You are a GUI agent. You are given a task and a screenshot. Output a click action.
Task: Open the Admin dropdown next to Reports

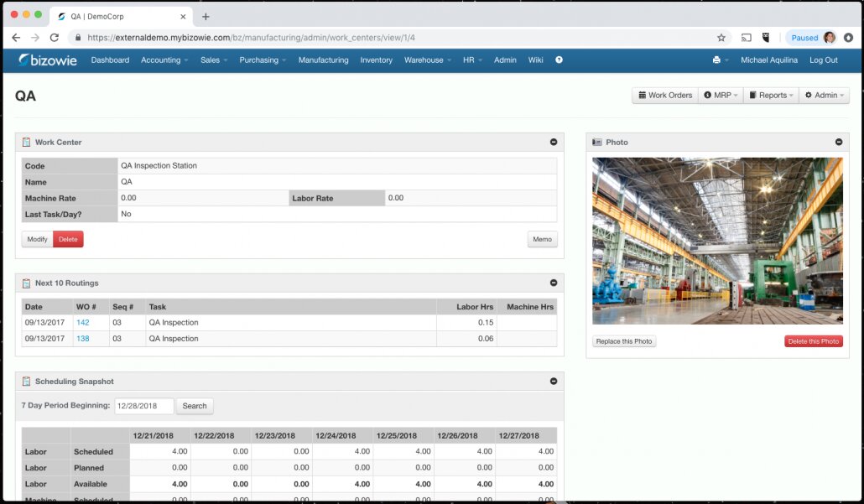pos(825,96)
